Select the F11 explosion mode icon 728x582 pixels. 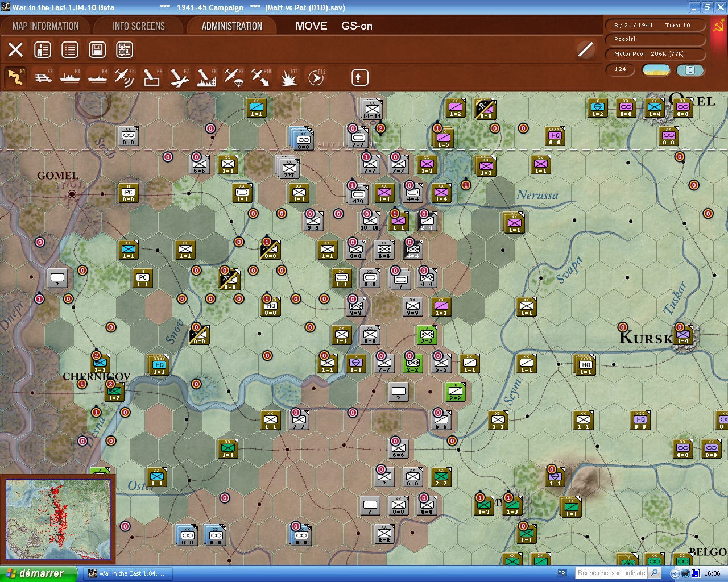tap(288, 77)
